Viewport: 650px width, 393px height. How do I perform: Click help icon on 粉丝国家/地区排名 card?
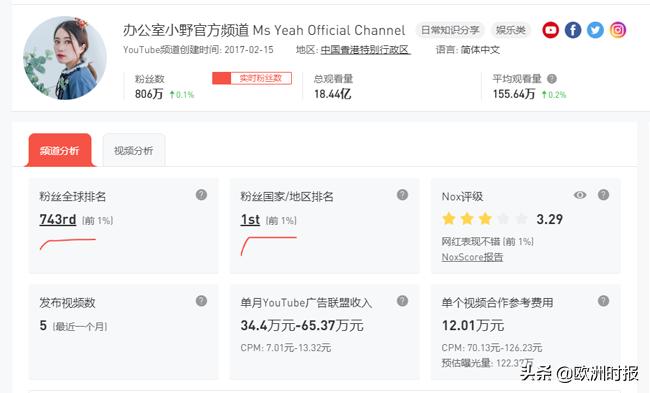pos(403,195)
